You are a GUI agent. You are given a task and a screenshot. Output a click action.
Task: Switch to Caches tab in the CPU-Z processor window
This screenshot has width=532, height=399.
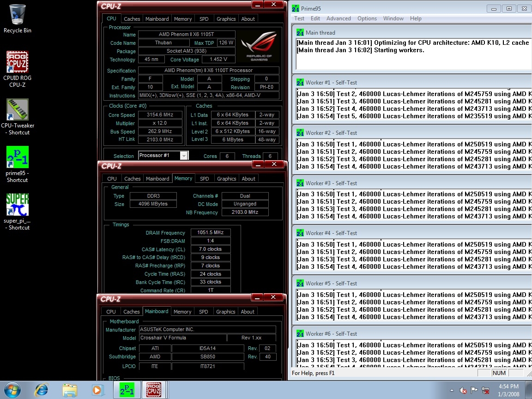tap(132, 19)
